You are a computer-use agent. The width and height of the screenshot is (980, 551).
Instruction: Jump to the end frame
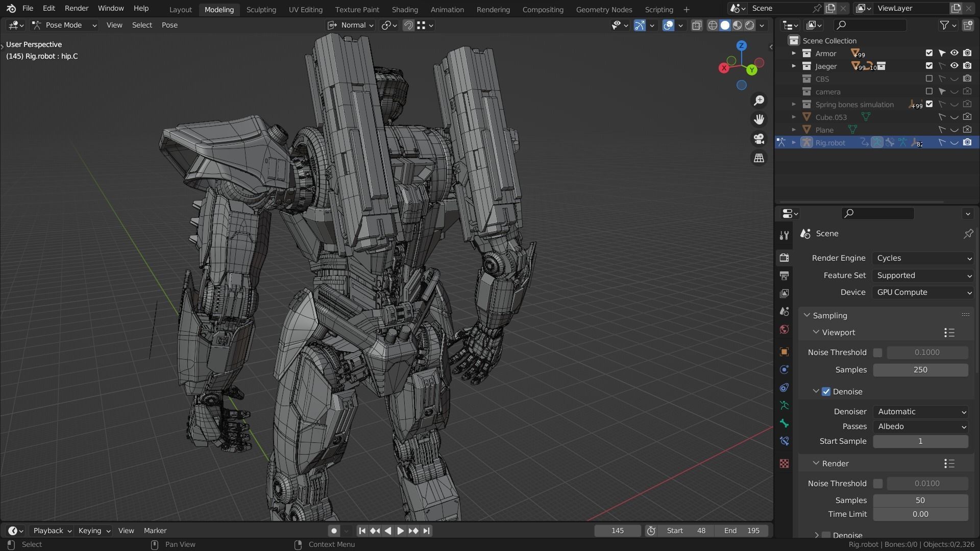click(427, 531)
